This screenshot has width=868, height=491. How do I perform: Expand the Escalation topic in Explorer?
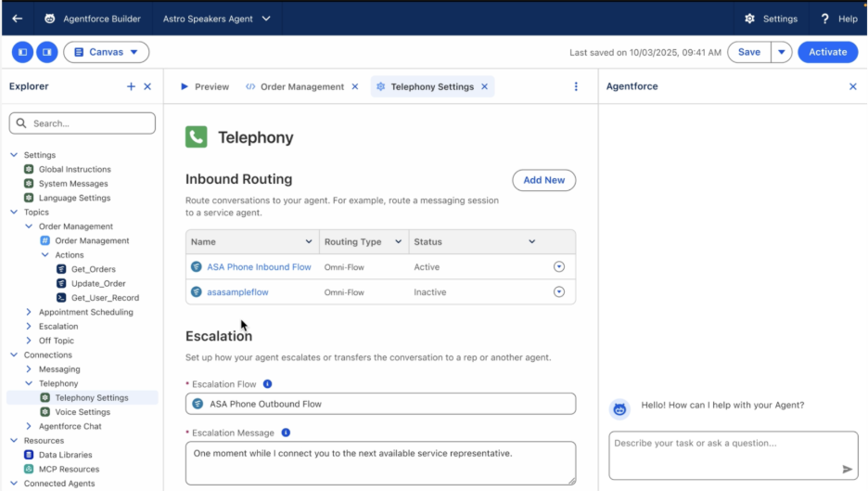click(29, 327)
